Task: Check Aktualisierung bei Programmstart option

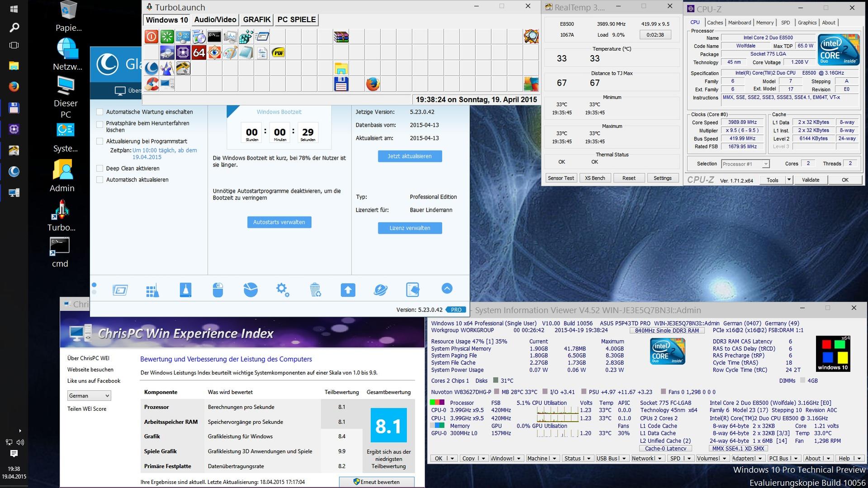Action: coord(100,141)
